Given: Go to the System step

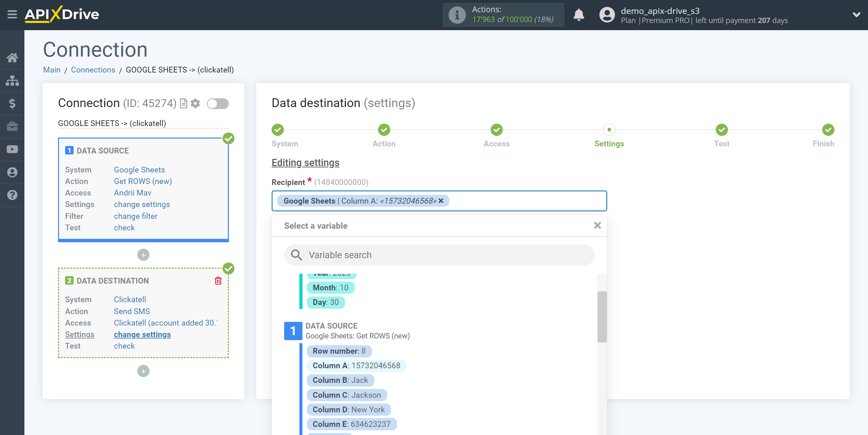Looking at the screenshot, I should click(x=278, y=130).
